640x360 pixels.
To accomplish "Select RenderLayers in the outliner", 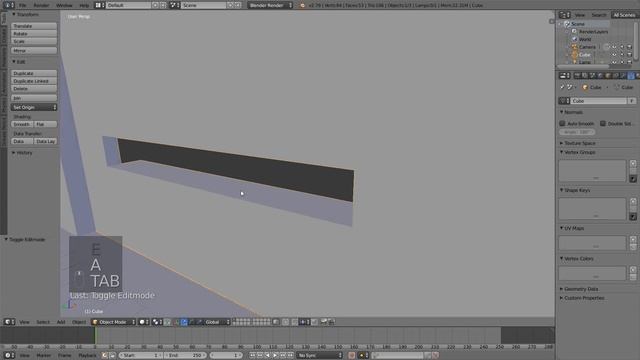I will click(593, 32).
